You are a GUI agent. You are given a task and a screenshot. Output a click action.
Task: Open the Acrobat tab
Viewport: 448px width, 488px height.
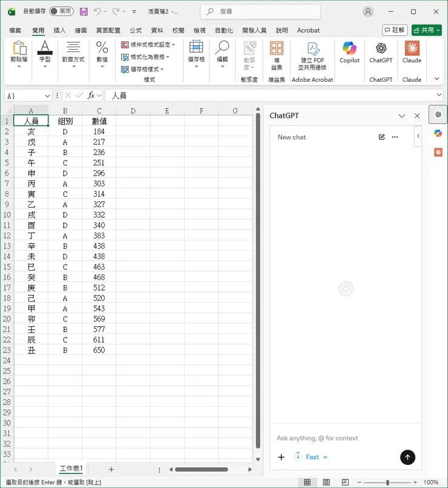coord(308,30)
